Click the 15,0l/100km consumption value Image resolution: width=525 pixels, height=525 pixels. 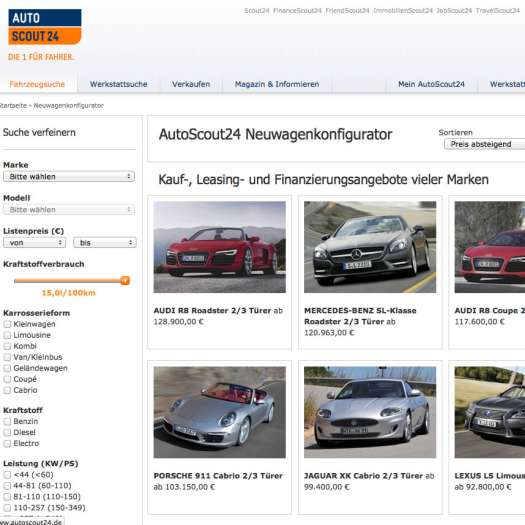[69, 293]
